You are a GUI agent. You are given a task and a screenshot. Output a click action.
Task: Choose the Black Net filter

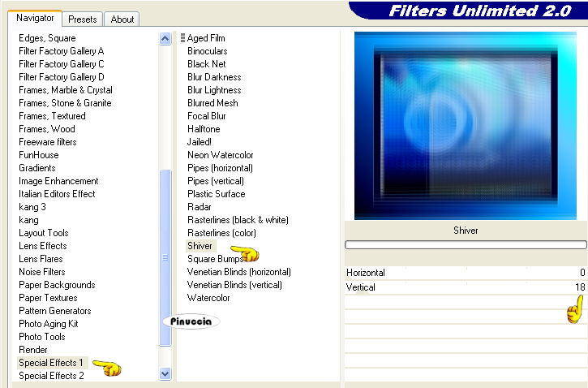[x=207, y=64]
